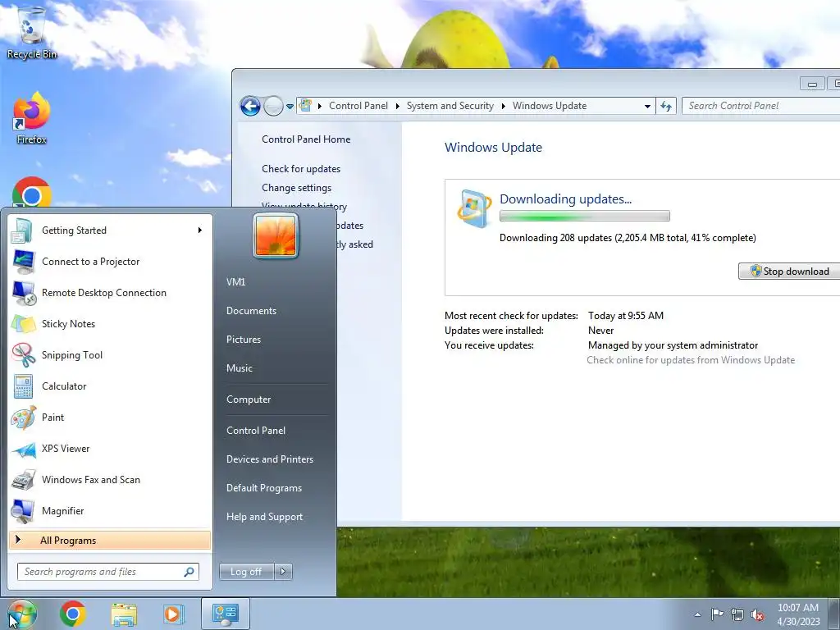The image size is (840, 630).
Task: Open the VM1 user folder
Action: coord(235,282)
